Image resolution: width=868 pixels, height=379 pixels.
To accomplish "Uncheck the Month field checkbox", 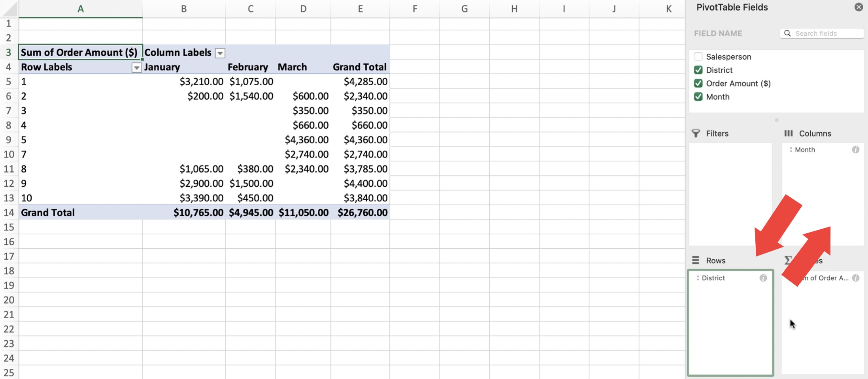I will click(698, 97).
